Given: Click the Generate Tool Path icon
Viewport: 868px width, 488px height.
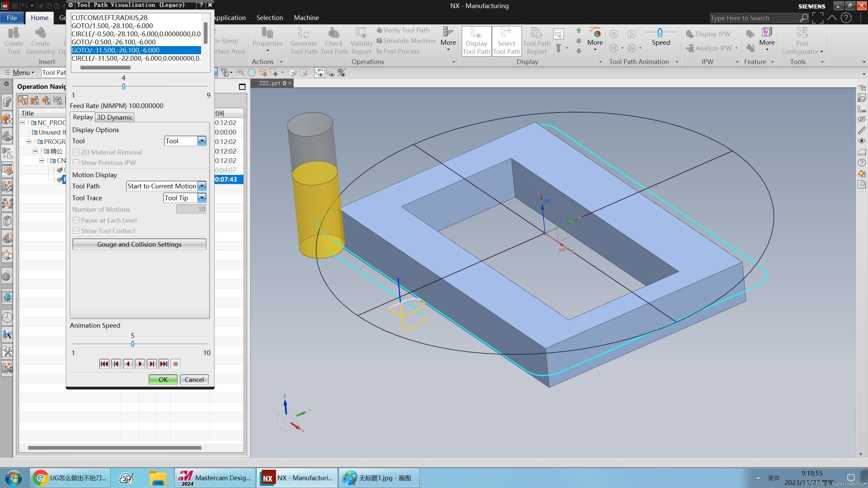Looking at the screenshot, I should coord(303,41).
